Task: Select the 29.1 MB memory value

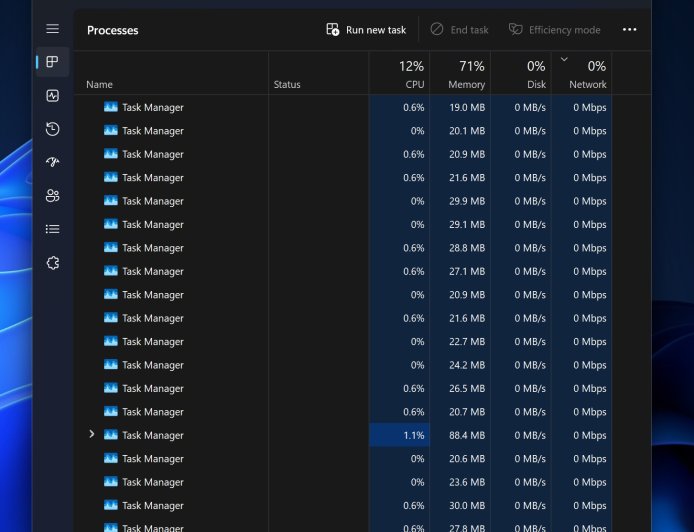Action: (467, 224)
